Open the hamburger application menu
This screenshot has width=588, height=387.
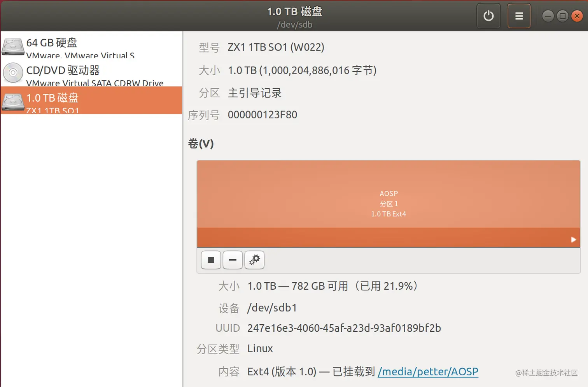pyautogui.click(x=519, y=16)
